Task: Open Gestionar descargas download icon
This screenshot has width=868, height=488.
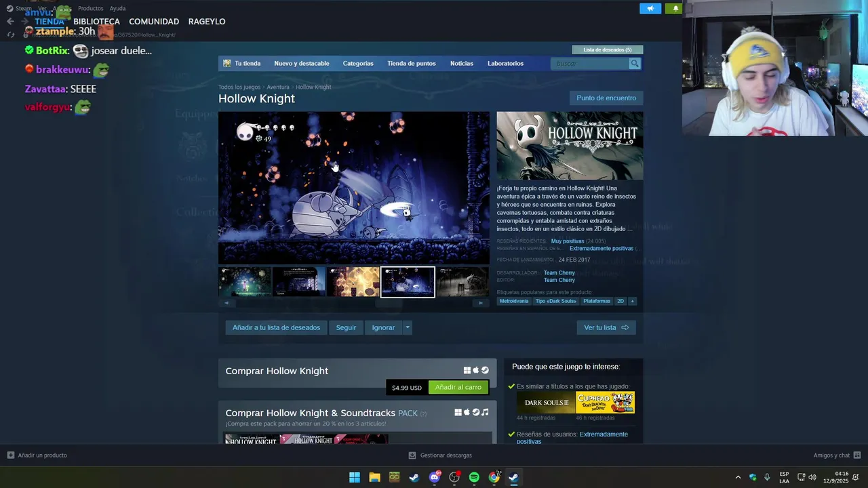Action: tap(412, 455)
